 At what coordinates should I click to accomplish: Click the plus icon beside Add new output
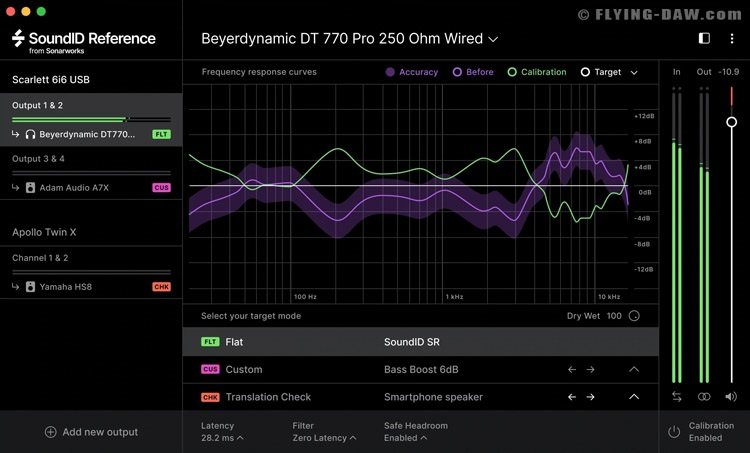[x=50, y=432]
